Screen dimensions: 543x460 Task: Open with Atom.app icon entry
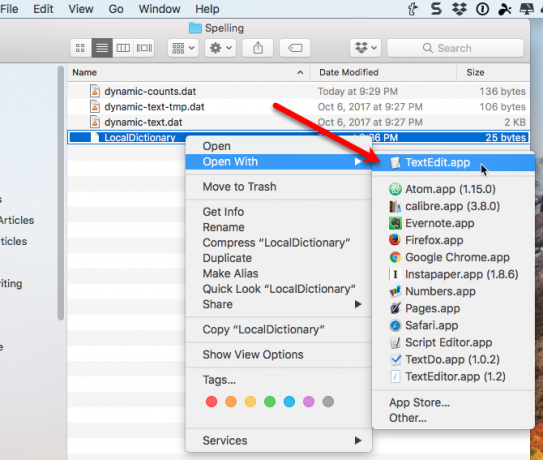395,189
